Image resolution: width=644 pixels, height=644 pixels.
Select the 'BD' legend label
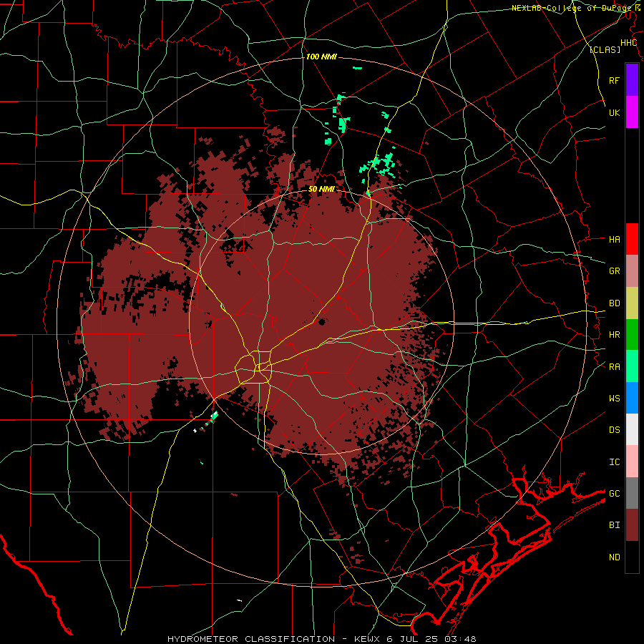pos(614,303)
